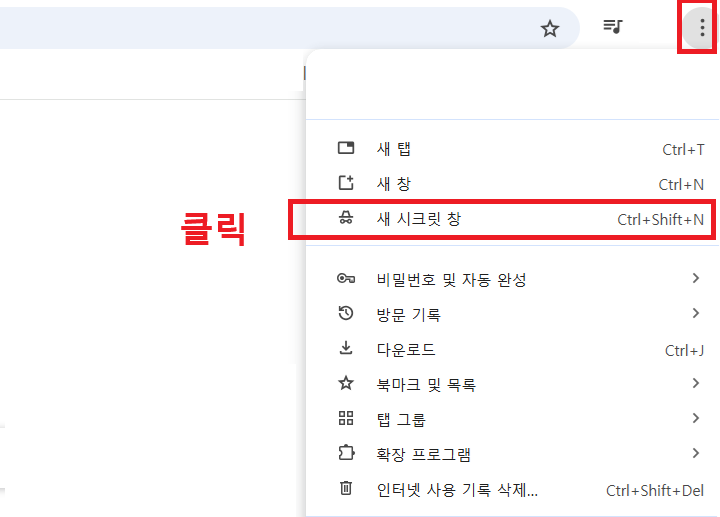Click the star icon beside 북마크 및 목록
The width and height of the screenshot is (720, 517).
[346, 383]
